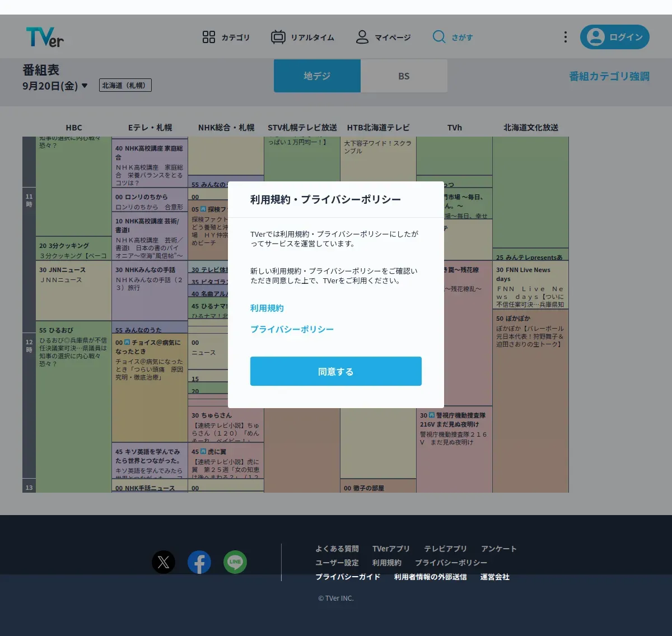Click the さがす menu label
The height and width of the screenshot is (636, 672).
click(463, 38)
